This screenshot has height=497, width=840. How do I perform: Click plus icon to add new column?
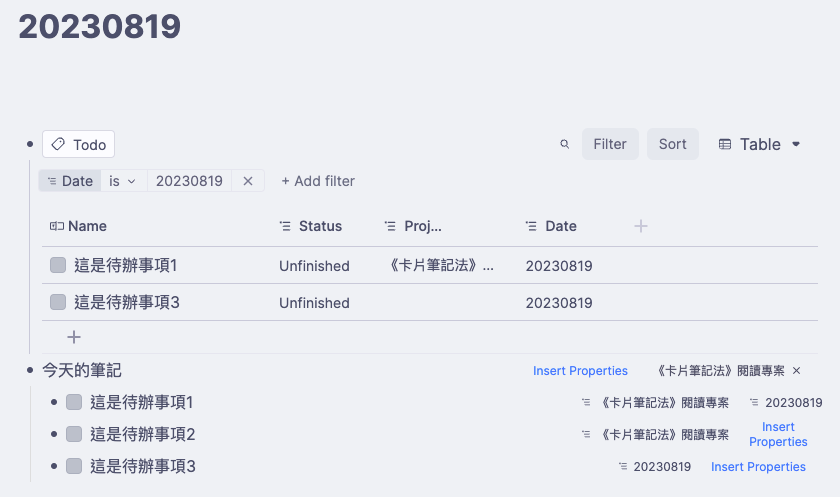pos(641,226)
